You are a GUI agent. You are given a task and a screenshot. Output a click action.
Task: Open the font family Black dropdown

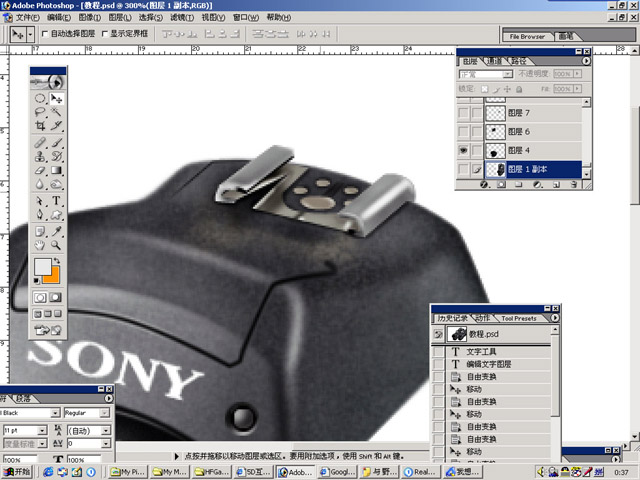pyautogui.click(x=55, y=413)
